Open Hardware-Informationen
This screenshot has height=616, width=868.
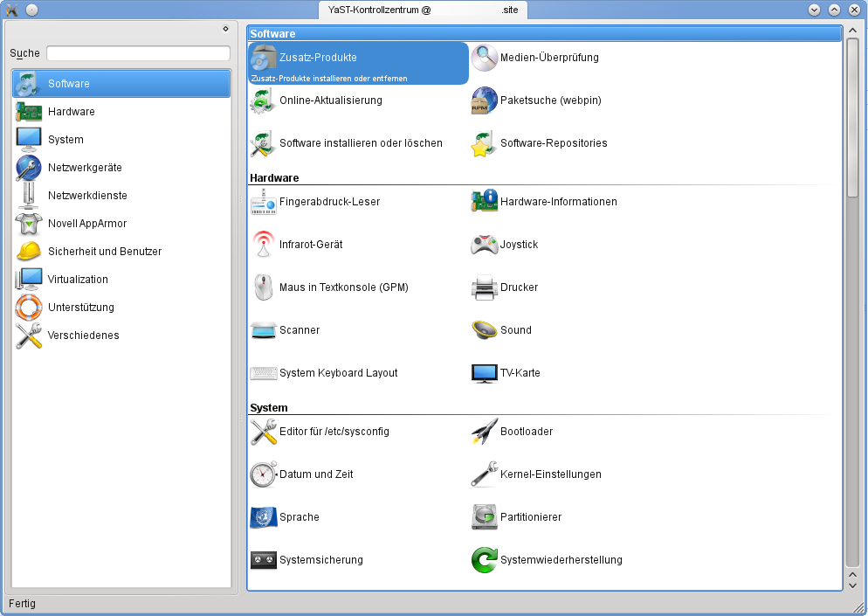(x=544, y=202)
